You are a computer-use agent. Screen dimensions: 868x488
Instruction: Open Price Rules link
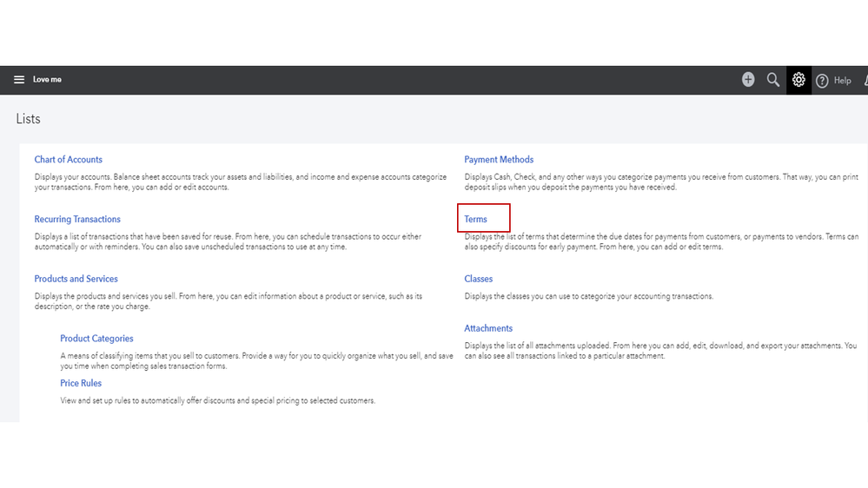(x=81, y=383)
